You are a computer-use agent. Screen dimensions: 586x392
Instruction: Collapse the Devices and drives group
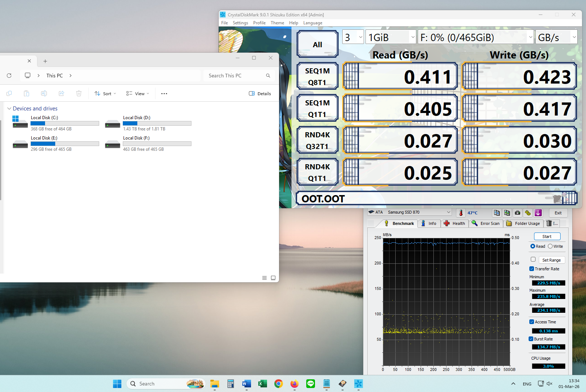pyautogui.click(x=9, y=109)
